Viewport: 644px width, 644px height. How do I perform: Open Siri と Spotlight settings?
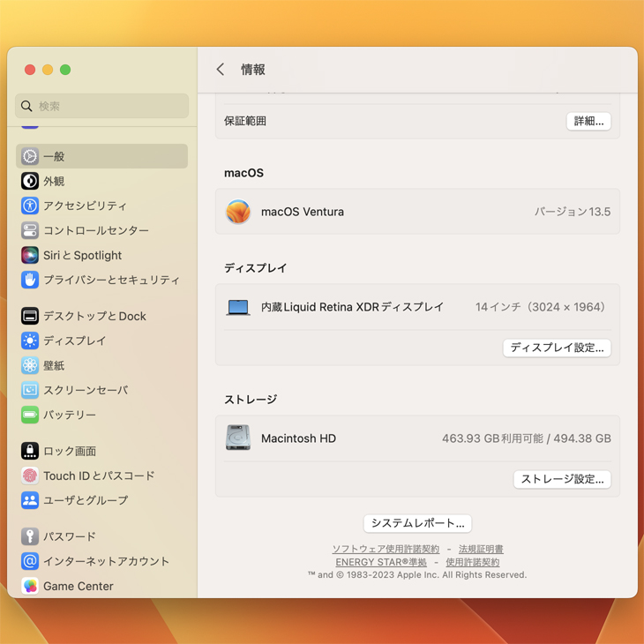tap(101, 255)
